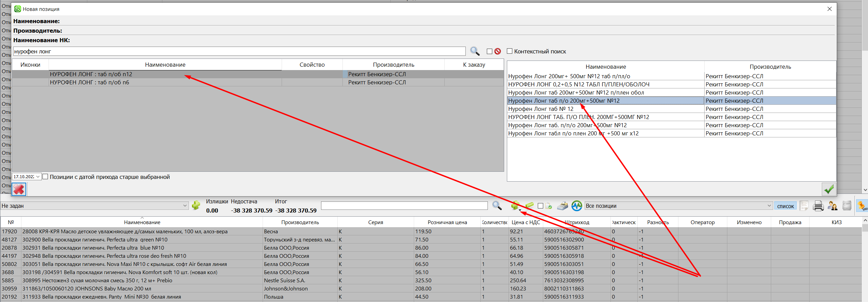Click the search field containing нурофен лонг
The width and height of the screenshot is (868, 302).
coord(239,51)
